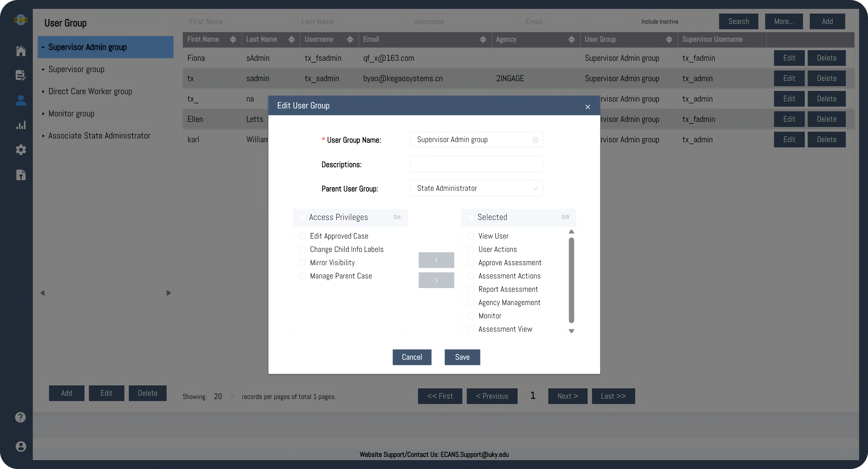Click the ECANS logo icon
868x469 pixels.
point(21,20)
